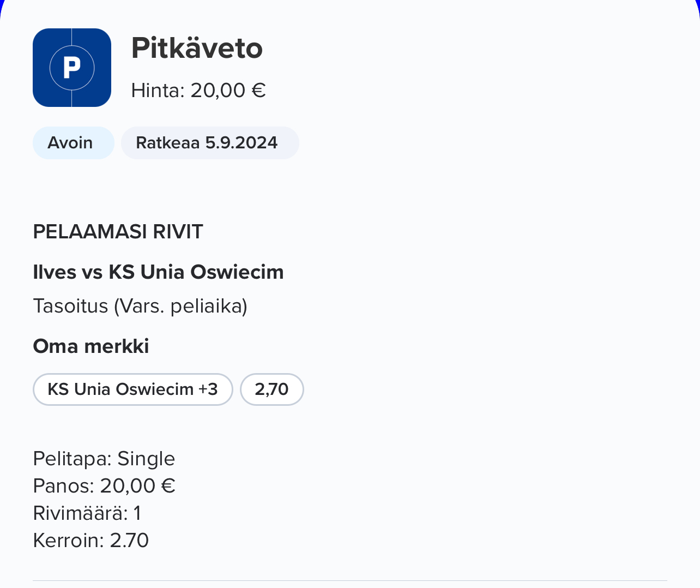This screenshot has width=700, height=588.
Task: Open KS Unia Oswiecim in bold match heading
Action: (x=196, y=272)
